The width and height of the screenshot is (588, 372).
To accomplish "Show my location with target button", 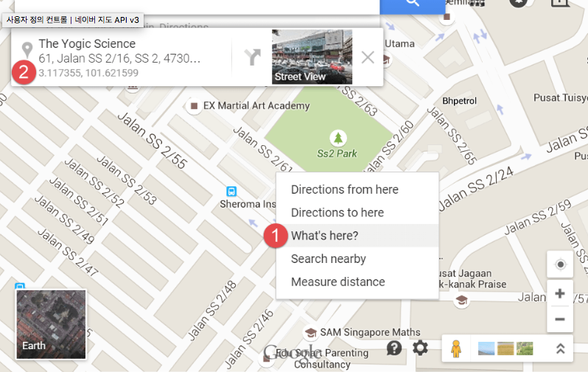I will 560,264.
